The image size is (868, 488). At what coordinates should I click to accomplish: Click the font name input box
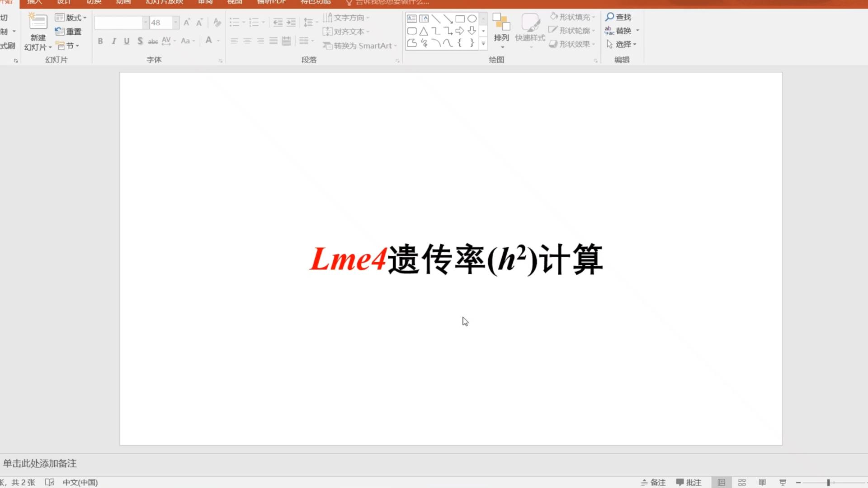pos(118,23)
